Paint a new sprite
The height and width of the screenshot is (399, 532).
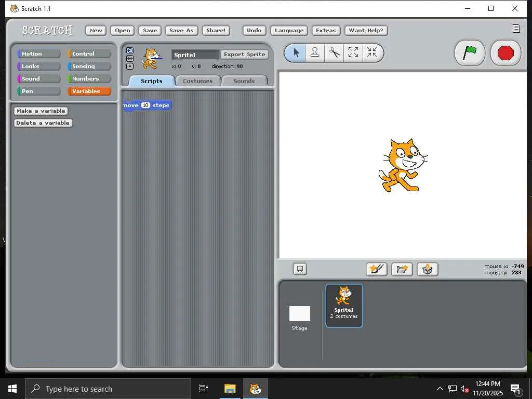[x=377, y=270]
